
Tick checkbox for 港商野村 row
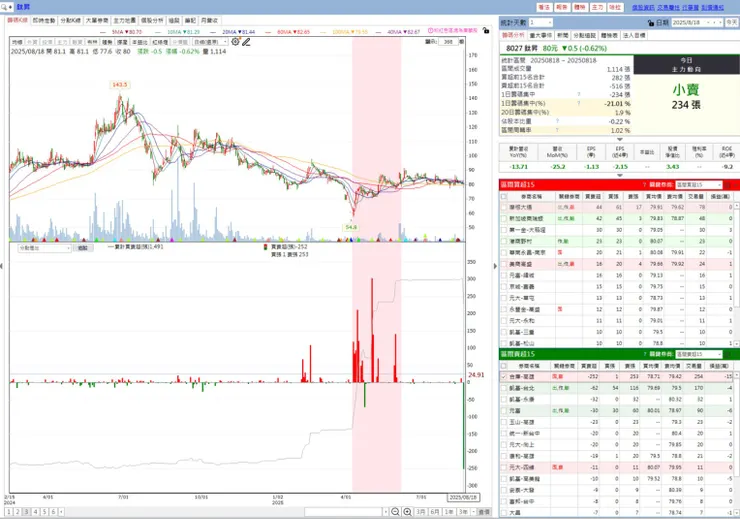click(x=504, y=241)
